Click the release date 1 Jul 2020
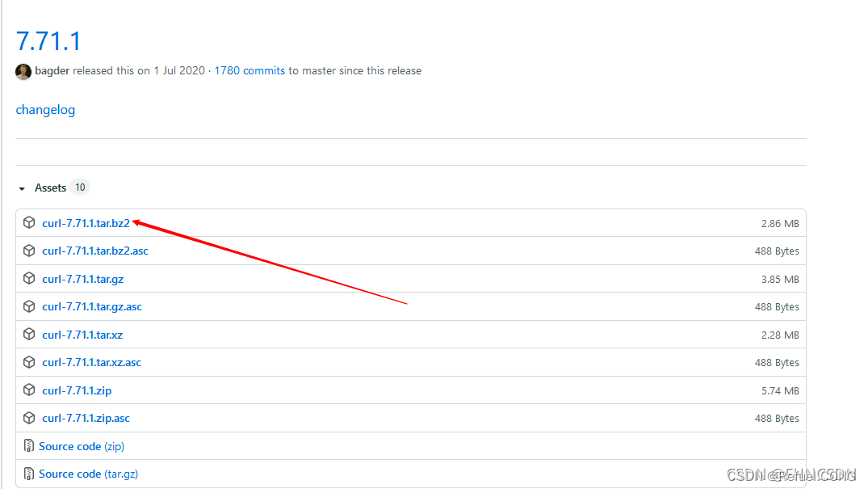868x489 pixels. (x=179, y=71)
